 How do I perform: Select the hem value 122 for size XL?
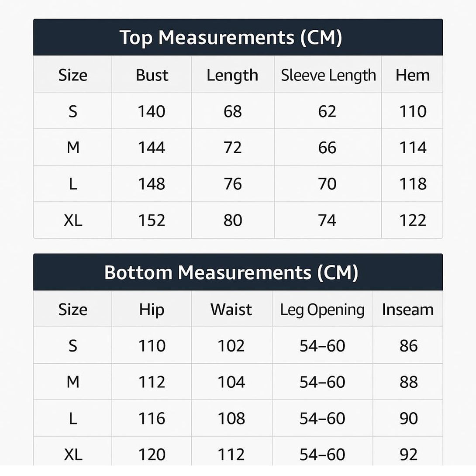pyautogui.click(x=413, y=220)
